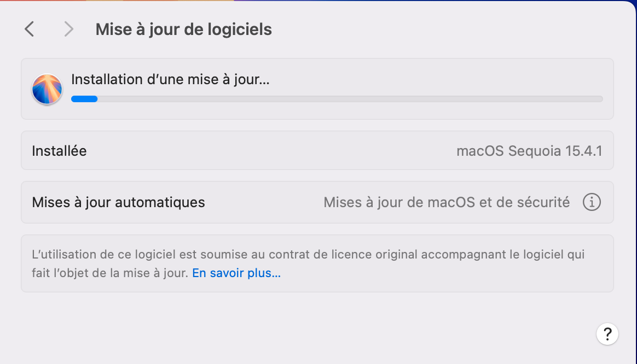Open the En savoir plus link
637x364 pixels.
236,273
